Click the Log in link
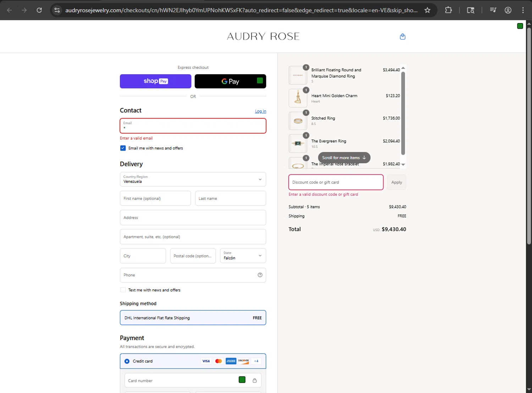Image resolution: width=532 pixels, height=393 pixels. coord(260,111)
